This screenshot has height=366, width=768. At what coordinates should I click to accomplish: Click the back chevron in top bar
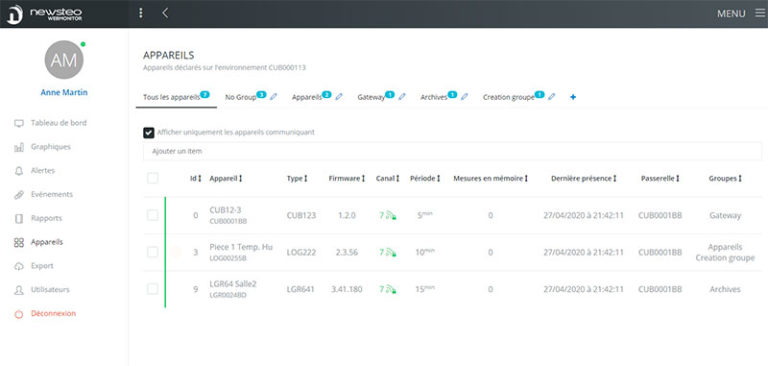pos(165,13)
